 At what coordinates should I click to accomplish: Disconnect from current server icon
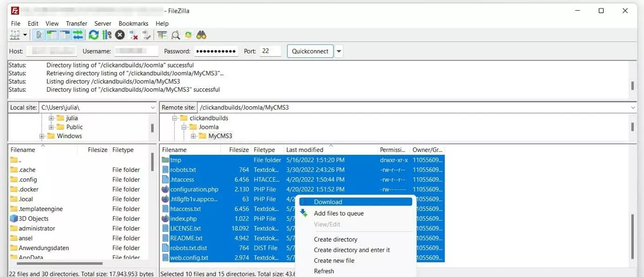pos(133,35)
